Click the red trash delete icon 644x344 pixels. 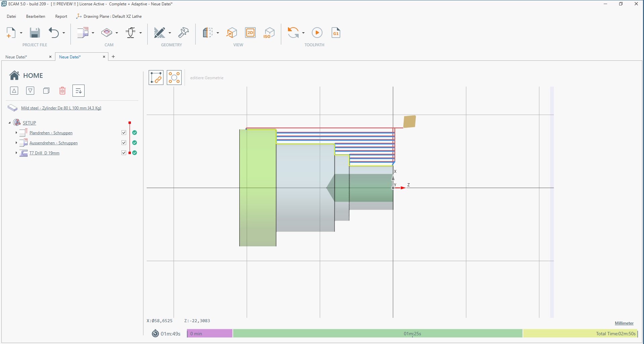tap(62, 91)
